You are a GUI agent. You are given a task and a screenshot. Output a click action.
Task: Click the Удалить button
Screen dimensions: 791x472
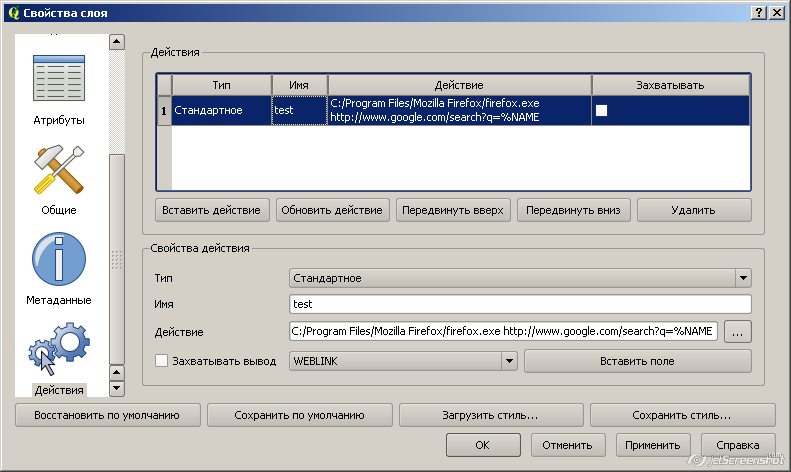pyautogui.click(x=694, y=210)
